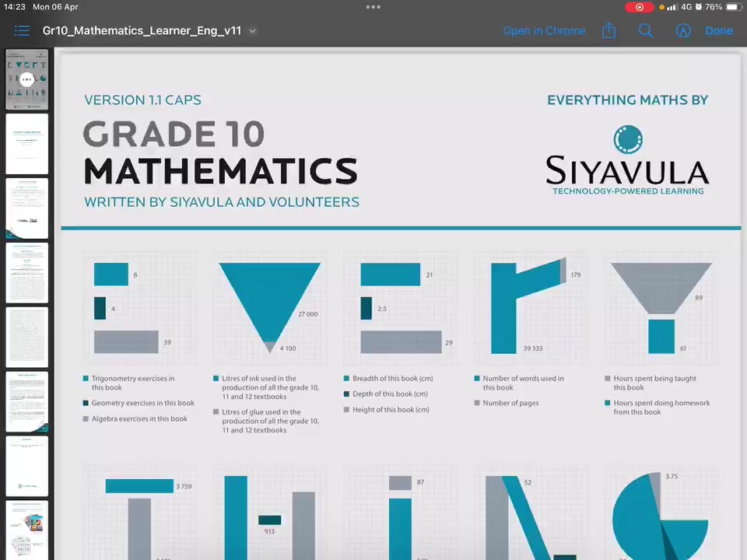The height and width of the screenshot is (560, 747).
Task: Tap the '3 759' value on T chart
Action: pos(184,486)
